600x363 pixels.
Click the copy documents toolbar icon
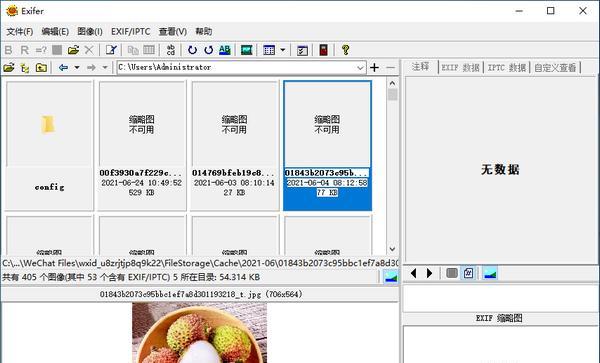click(x=133, y=50)
